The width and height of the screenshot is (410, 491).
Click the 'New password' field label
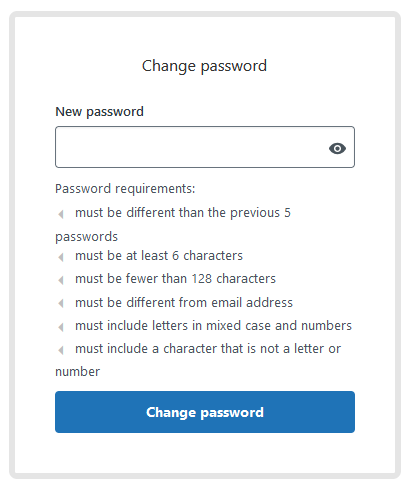(99, 112)
